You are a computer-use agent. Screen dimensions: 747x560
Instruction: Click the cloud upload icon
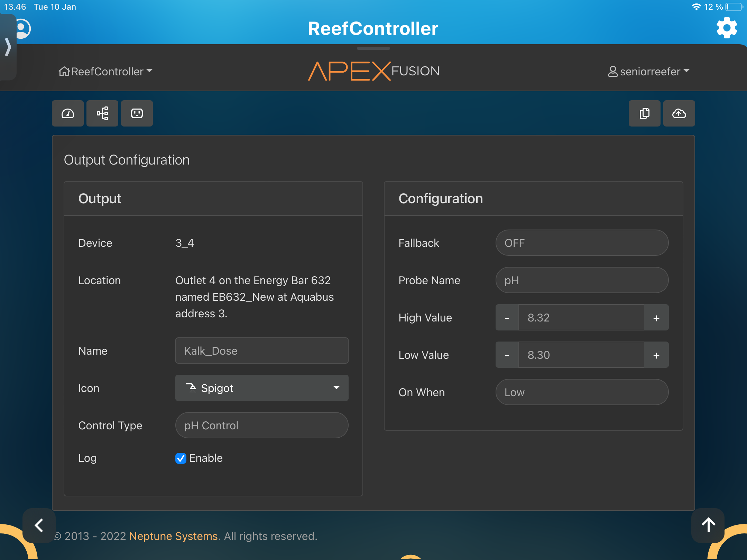(x=679, y=113)
